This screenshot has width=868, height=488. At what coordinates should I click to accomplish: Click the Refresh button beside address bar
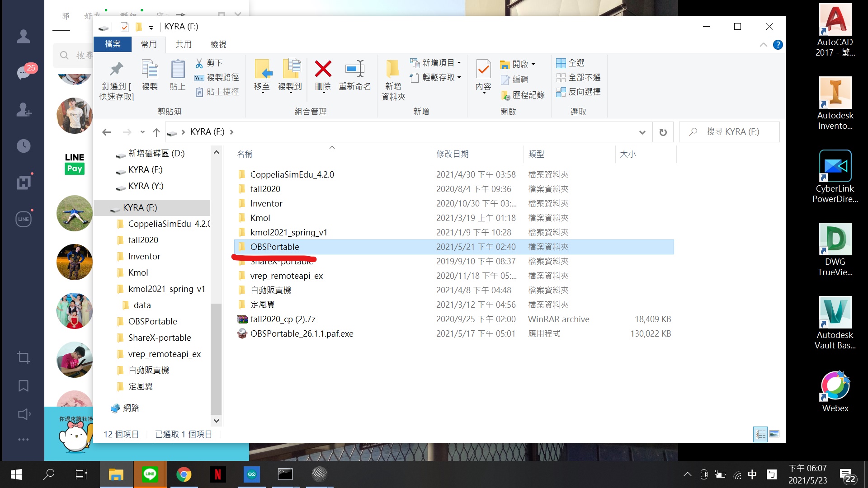(663, 132)
